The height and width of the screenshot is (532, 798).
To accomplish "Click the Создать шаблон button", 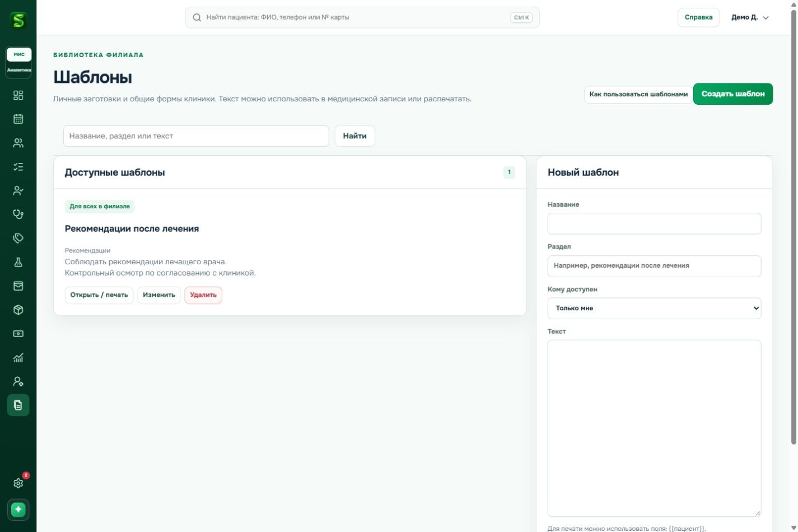I will (733, 94).
